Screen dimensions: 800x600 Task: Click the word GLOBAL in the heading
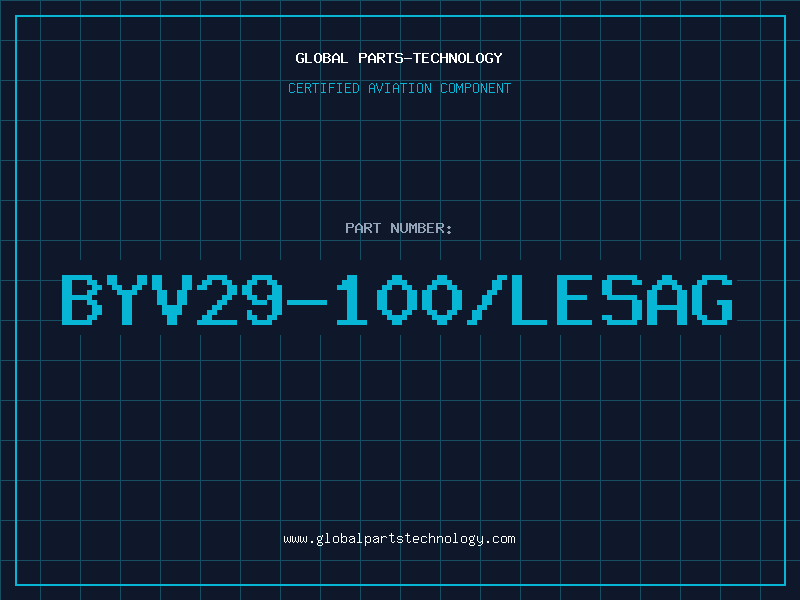point(322,58)
